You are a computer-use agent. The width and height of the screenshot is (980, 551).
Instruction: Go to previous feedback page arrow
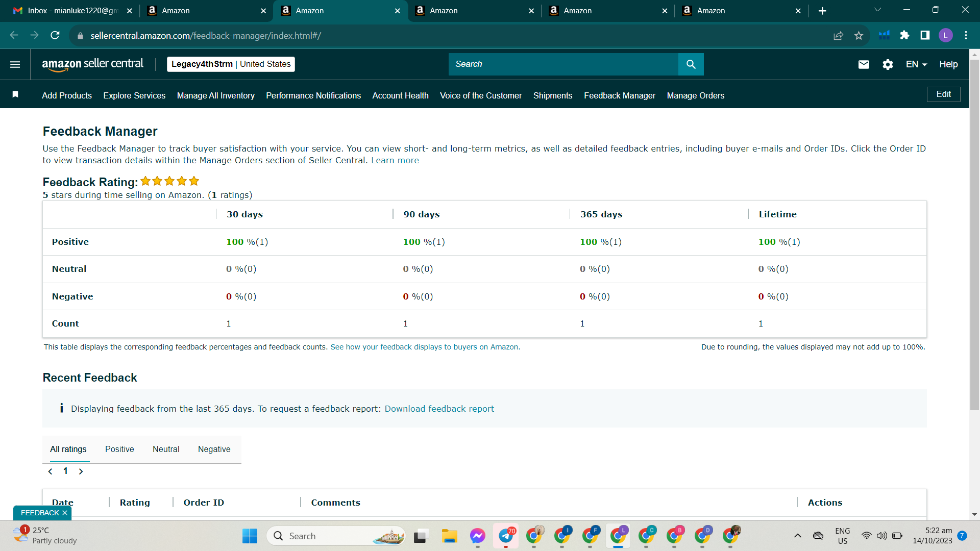tap(50, 471)
